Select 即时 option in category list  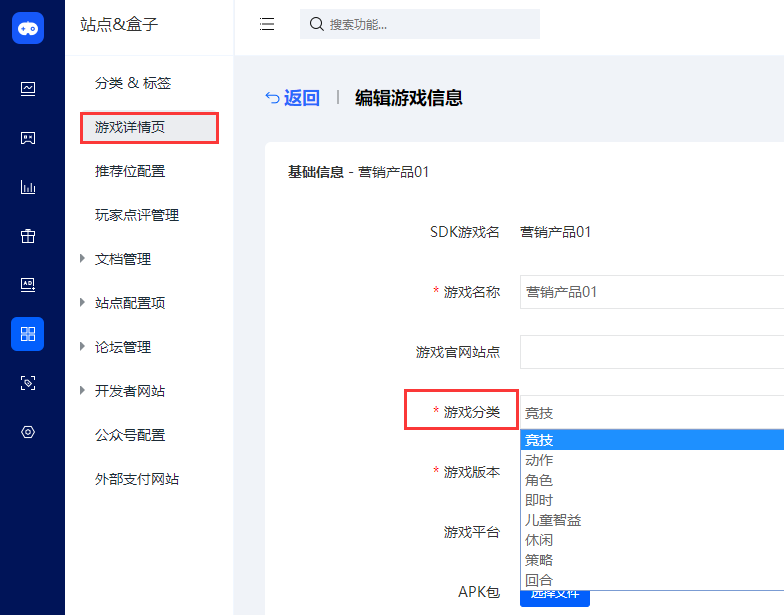(x=652, y=500)
